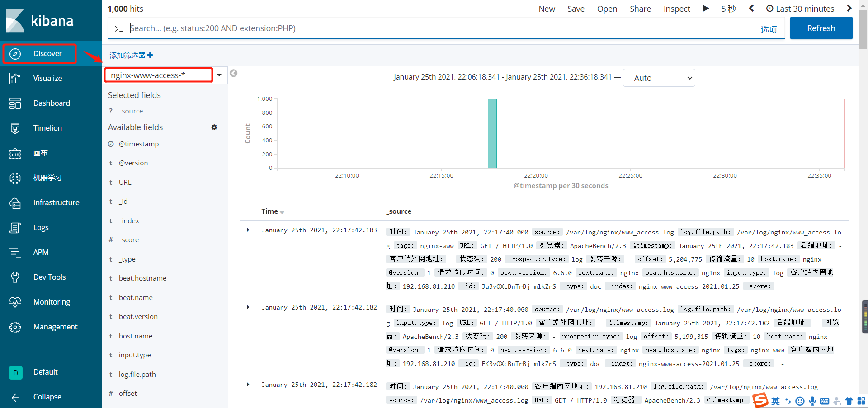This screenshot has height=408, width=868.
Task: Click Open in top menu
Action: [x=607, y=9]
